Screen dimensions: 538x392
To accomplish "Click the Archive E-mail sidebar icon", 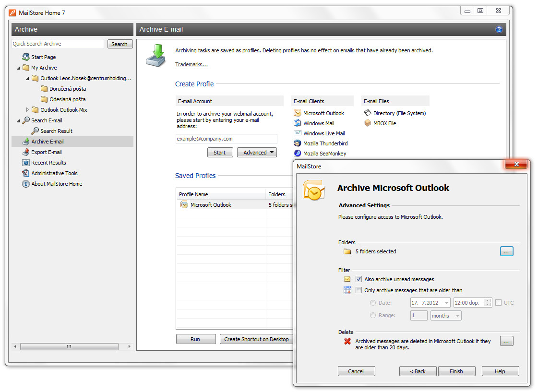I will 26,142.
